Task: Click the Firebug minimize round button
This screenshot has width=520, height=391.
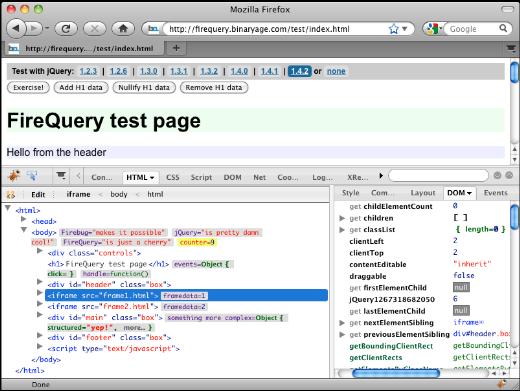Action: pyautogui.click(x=497, y=175)
